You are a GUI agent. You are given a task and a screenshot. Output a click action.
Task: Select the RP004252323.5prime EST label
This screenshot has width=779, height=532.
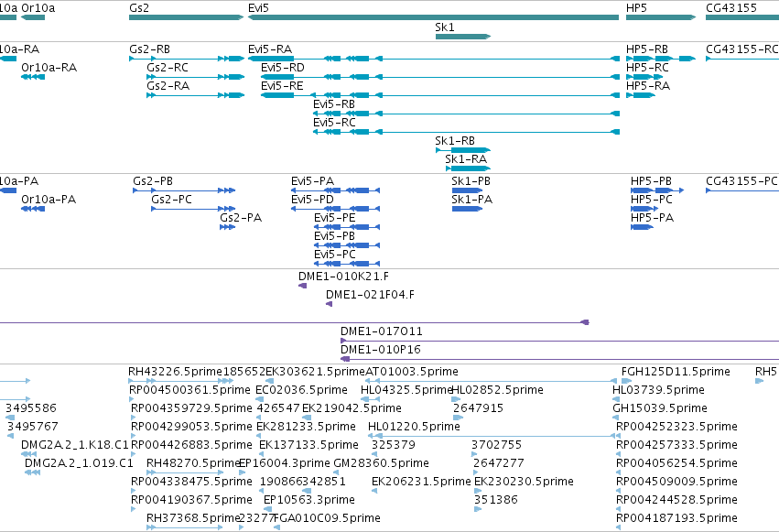click(x=676, y=428)
